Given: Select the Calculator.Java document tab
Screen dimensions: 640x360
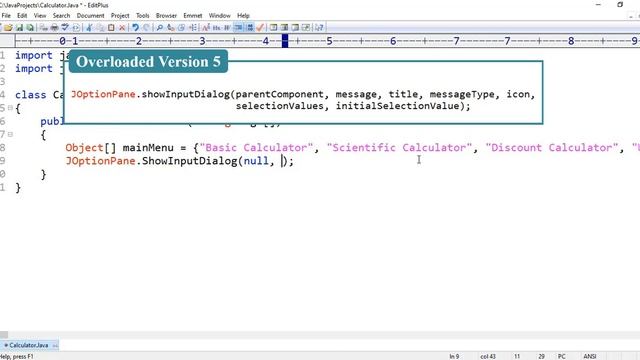Looking at the screenshot, I should (x=29, y=345).
